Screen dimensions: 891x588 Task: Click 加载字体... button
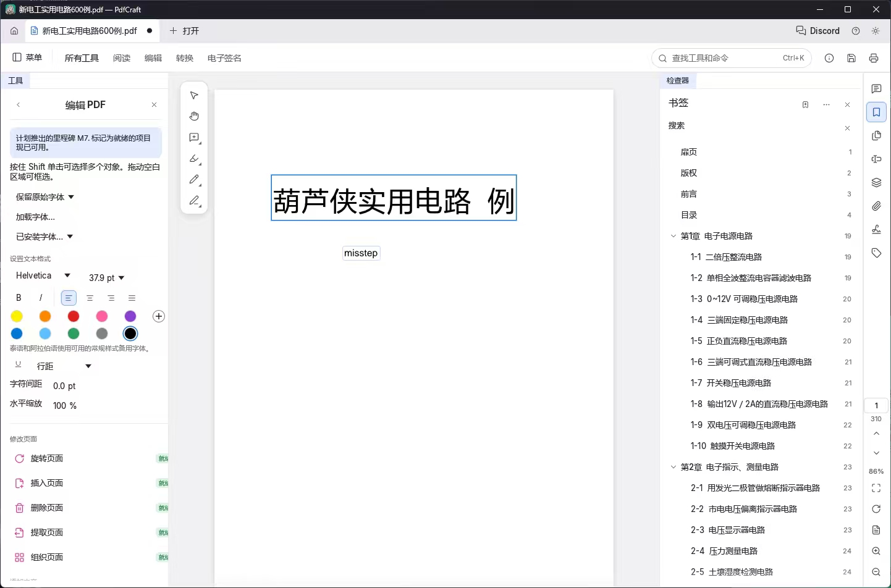pos(35,217)
